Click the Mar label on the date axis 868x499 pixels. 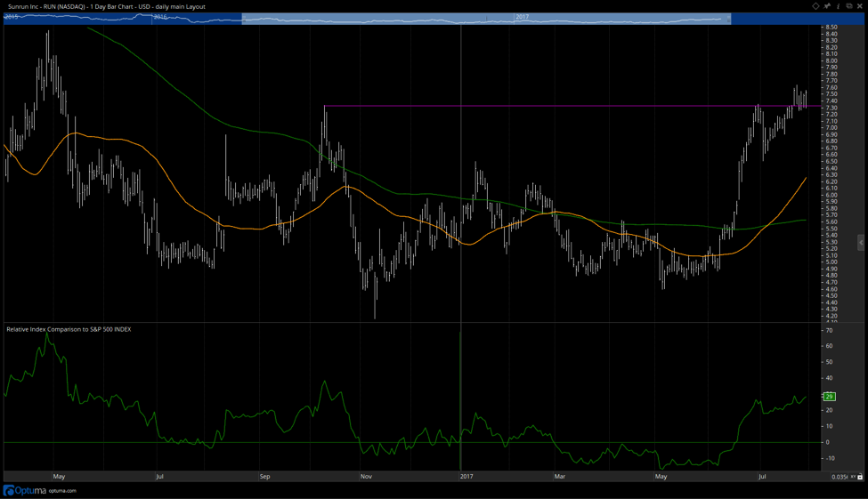[x=560, y=477]
